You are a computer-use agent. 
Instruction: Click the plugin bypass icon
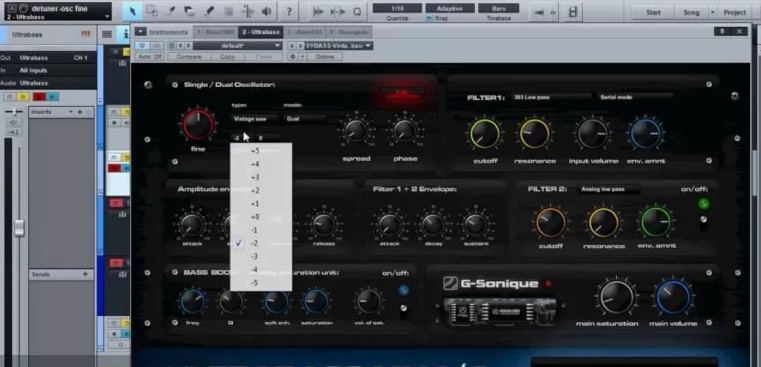tap(156, 46)
